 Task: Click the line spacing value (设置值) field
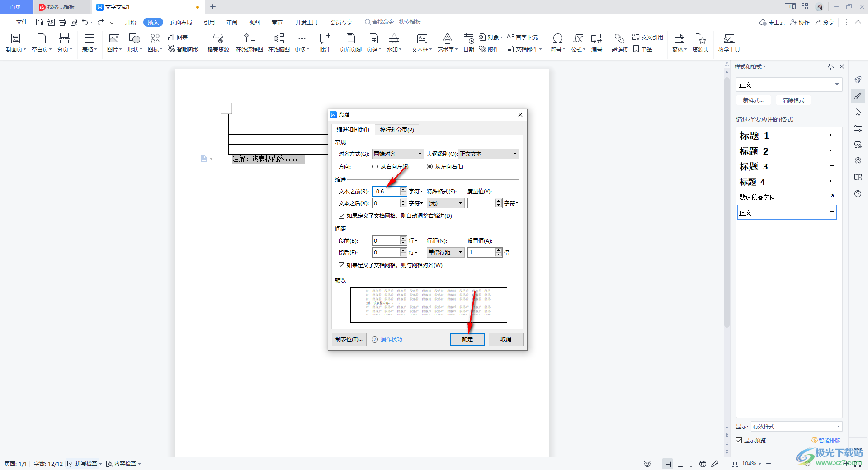[481, 253]
